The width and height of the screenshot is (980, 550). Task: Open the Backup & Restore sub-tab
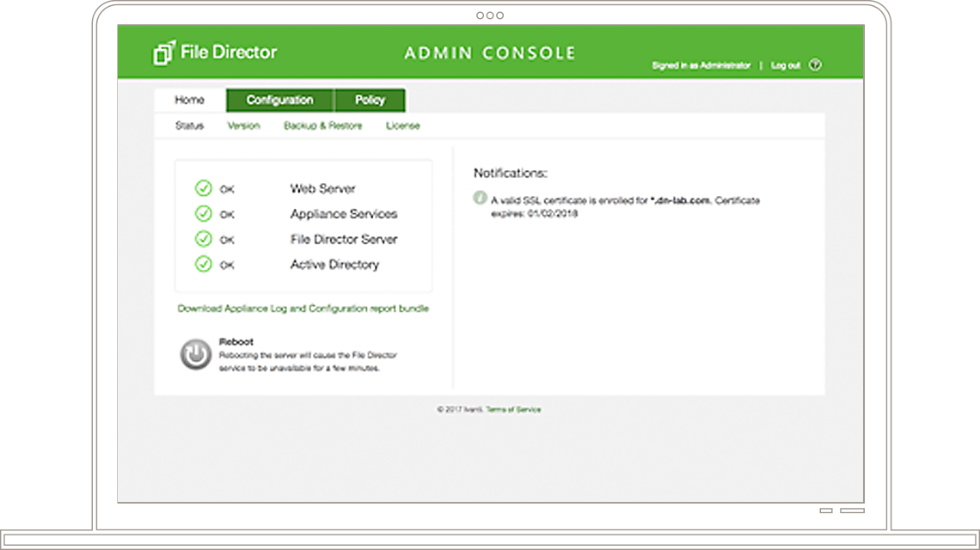[x=323, y=125]
